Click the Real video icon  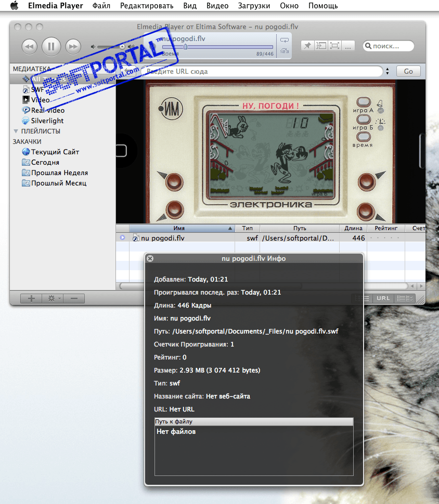(x=26, y=110)
